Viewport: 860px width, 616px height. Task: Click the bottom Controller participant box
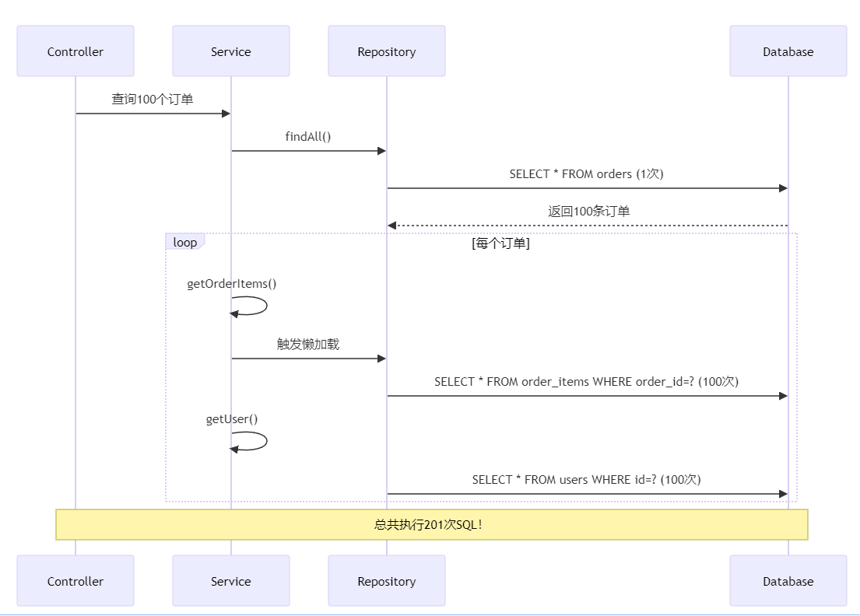click(75, 581)
